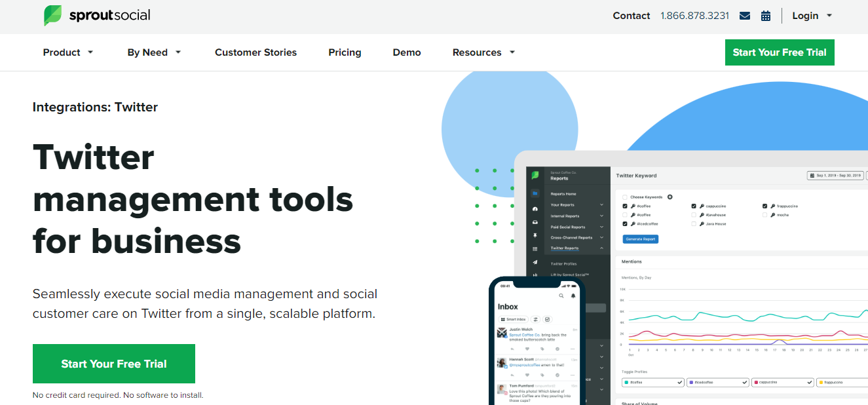Check the Java House keyword checkbox
The width and height of the screenshot is (868, 405).
pos(694,224)
